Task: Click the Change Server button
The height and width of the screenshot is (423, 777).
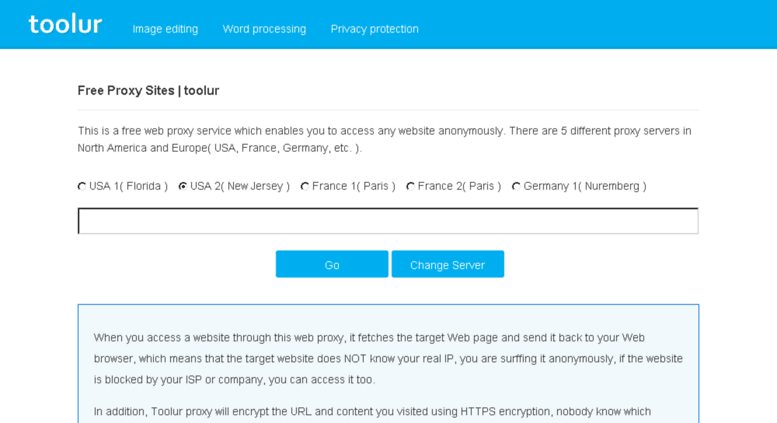Action: 448,264
